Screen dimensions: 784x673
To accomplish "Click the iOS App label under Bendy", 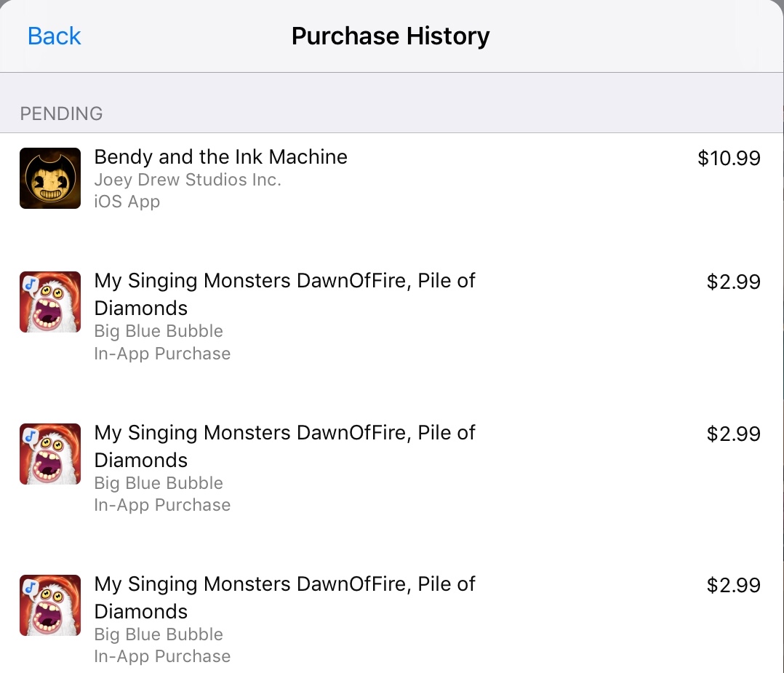I will tap(127, 202).
